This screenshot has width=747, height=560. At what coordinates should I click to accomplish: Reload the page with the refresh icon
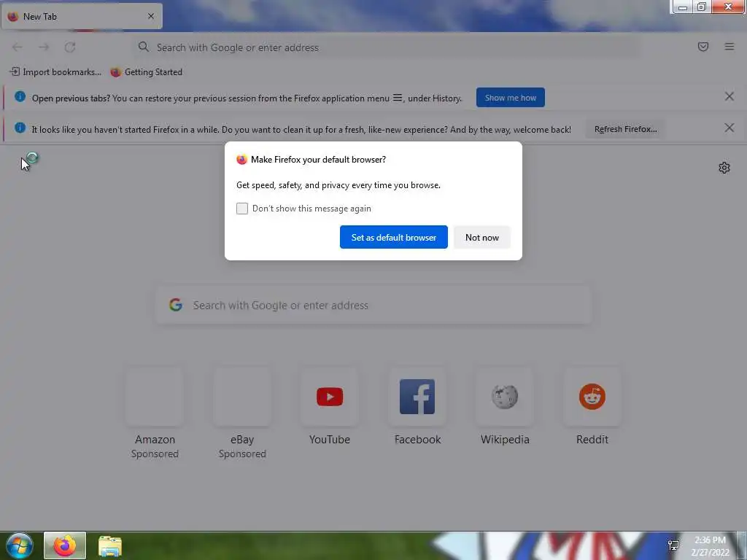70,47
